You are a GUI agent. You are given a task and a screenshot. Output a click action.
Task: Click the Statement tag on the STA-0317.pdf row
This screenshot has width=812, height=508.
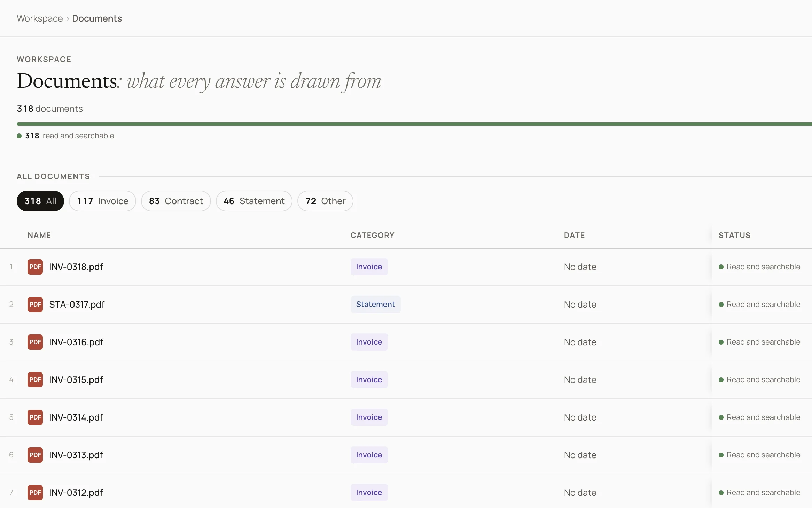[x=376, y=305]
